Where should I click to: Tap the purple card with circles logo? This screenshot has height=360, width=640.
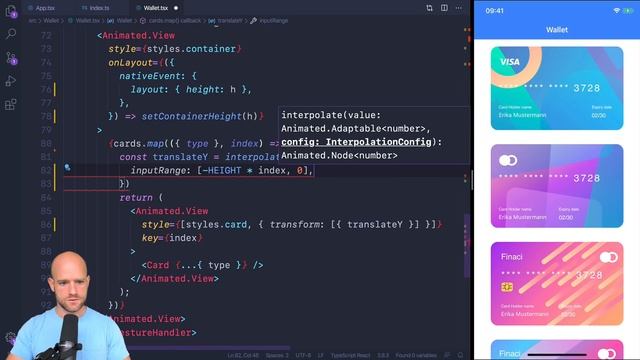[557, 186]
